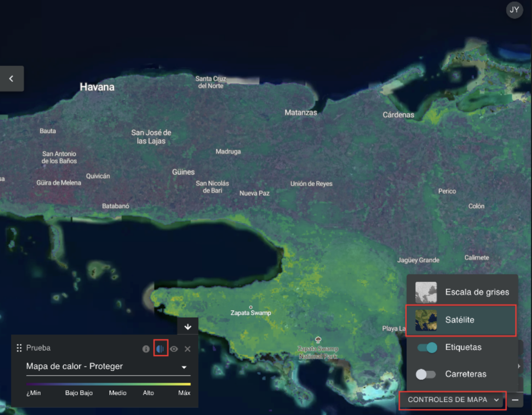Image resolution: width=532 pixels, height=415 pixels.
Task: Click the Zapata Swamp National Park marker
Action: pyautogui.click(x=318, y=340)
